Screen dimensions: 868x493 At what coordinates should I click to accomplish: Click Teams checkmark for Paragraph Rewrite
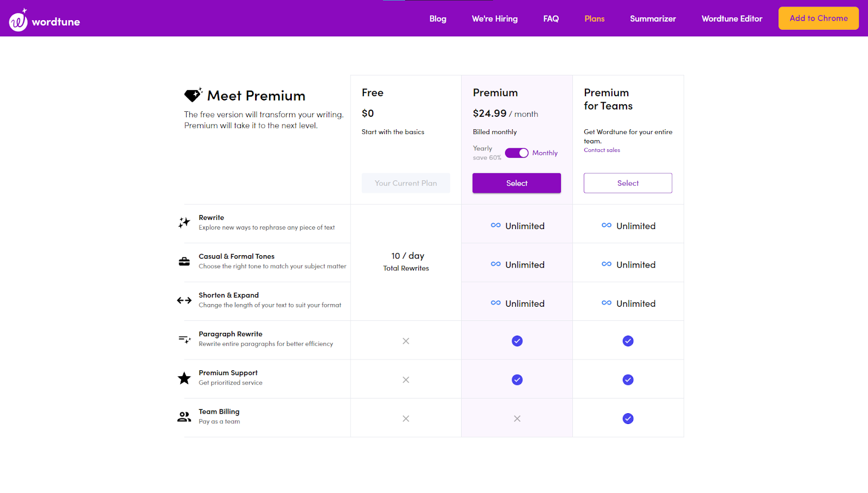[628, 341]
